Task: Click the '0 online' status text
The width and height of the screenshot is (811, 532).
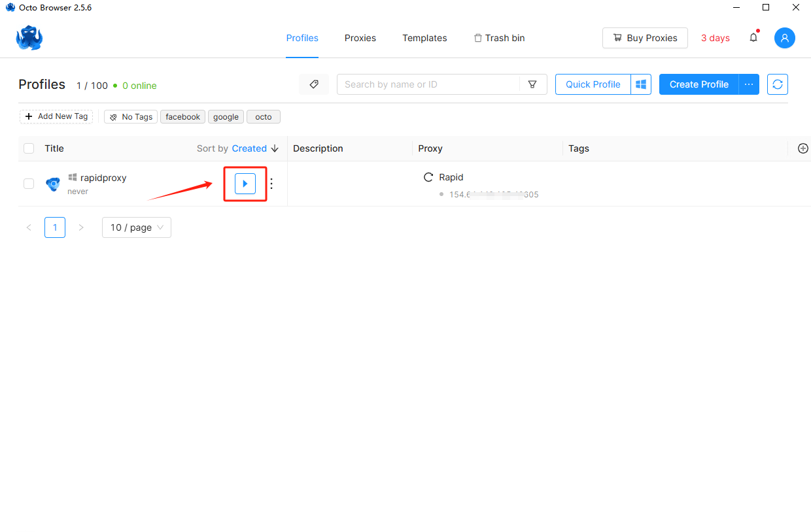Action: pyautogui.click(x=139, y=86)
